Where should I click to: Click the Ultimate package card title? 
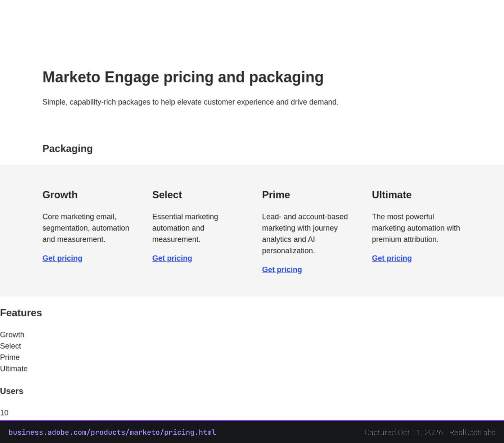coord(392,195)
